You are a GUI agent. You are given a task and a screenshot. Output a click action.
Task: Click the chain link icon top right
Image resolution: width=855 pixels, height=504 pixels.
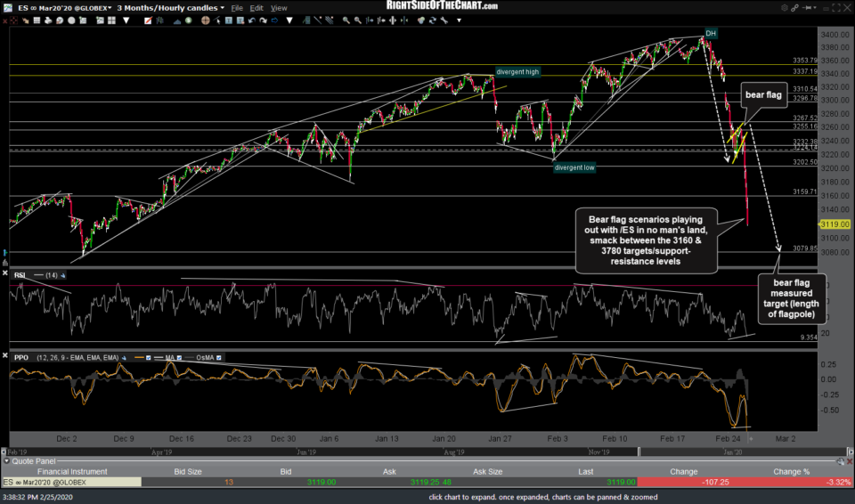[x=795, y=8]
